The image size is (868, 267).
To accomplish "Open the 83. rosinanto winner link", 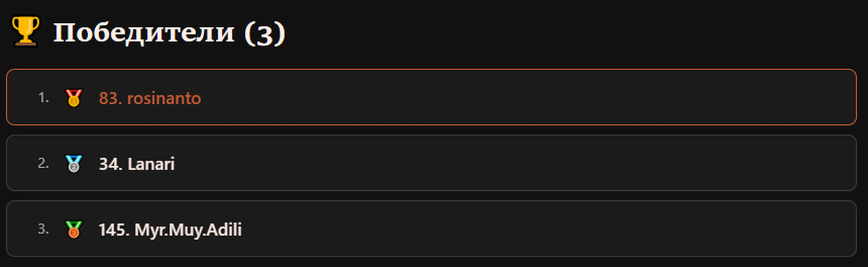I will (x=150, y=98).
